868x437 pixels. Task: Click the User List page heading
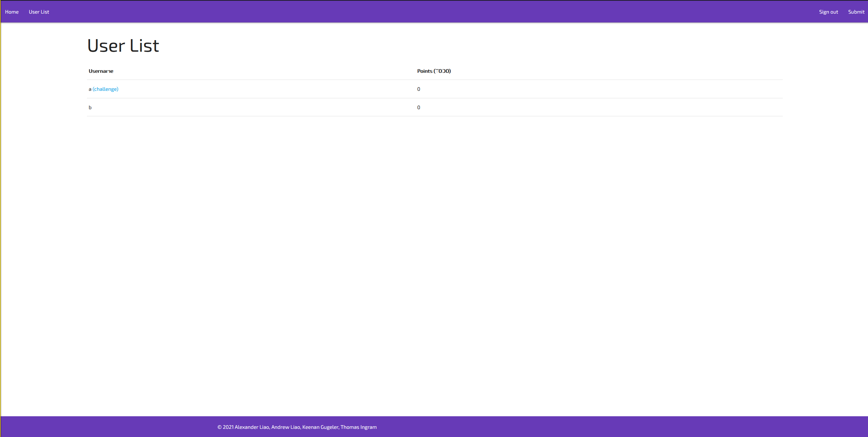tap(123, 46)
